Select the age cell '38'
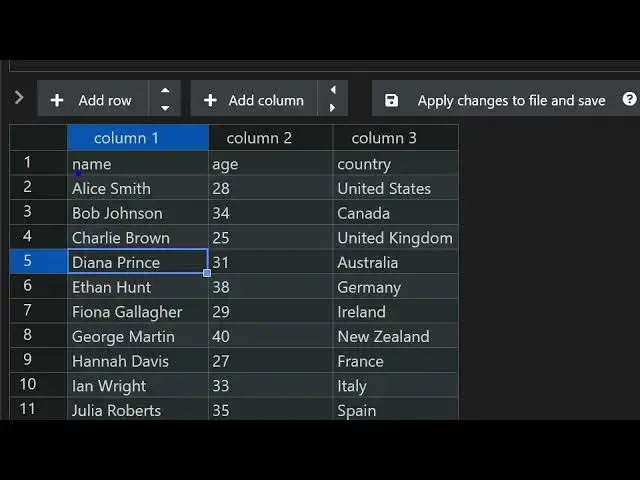Image resolution: width=640 pixels, height=480 pixels. coord(271,287)
